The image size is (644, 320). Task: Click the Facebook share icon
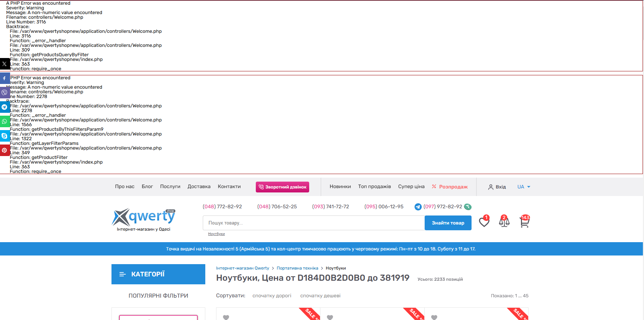pos(5,78)
